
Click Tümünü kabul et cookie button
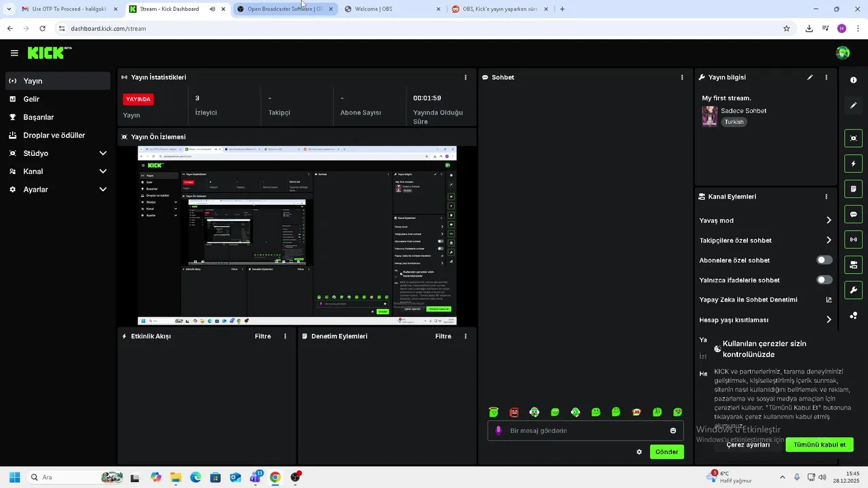[x=819, y=445]
